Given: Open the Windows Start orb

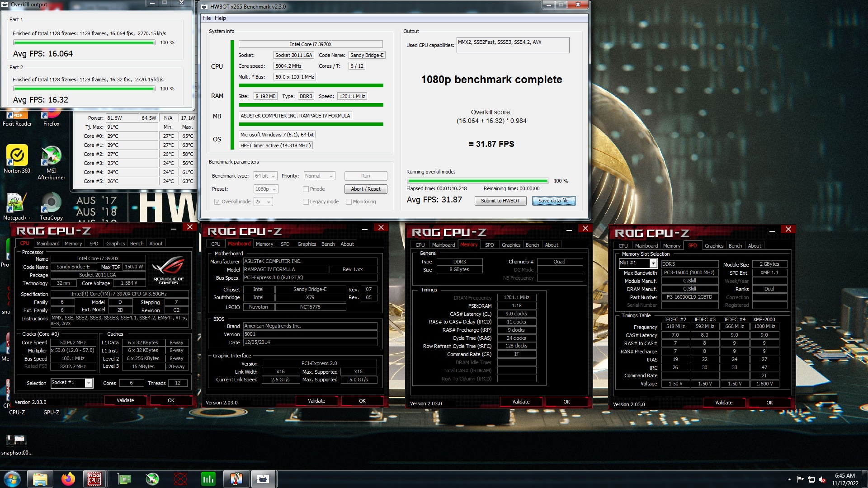Looking at the screenshot, I should [x=12, y=479].
